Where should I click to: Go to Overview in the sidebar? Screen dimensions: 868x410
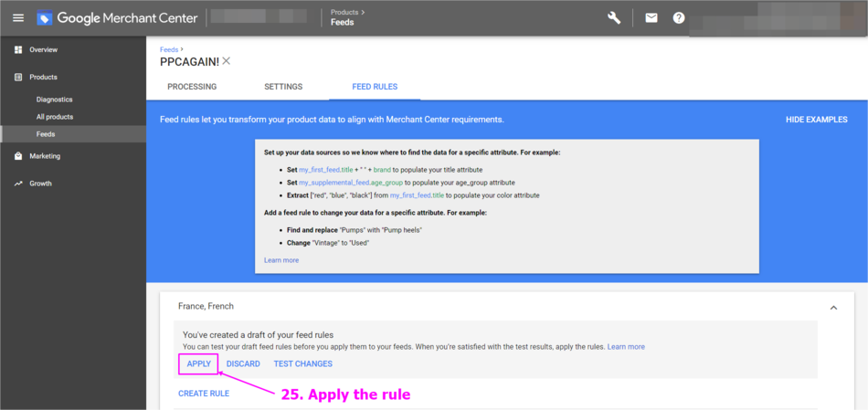coord(43,50)
